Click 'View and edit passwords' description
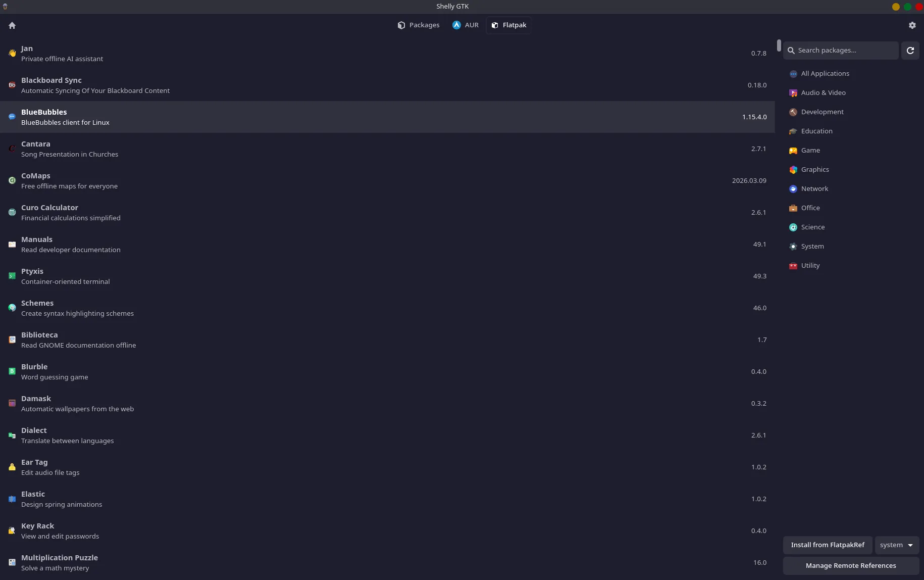 click(x=60, y=537)
